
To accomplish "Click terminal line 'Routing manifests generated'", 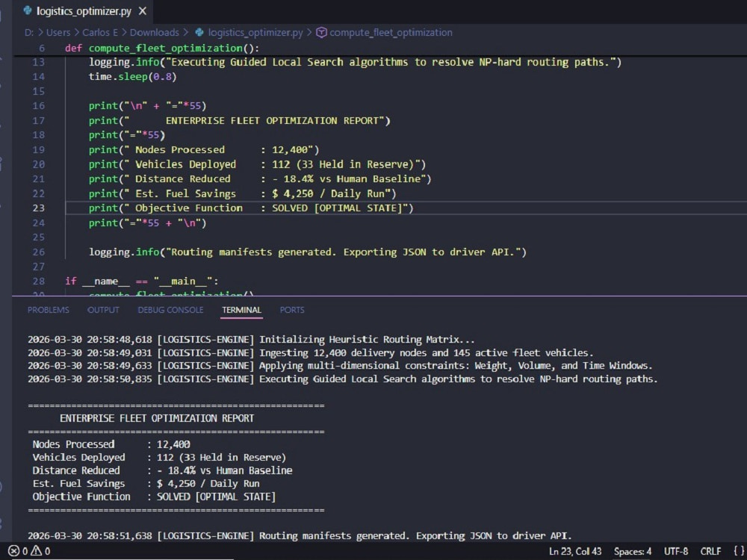I will (300, 535).
